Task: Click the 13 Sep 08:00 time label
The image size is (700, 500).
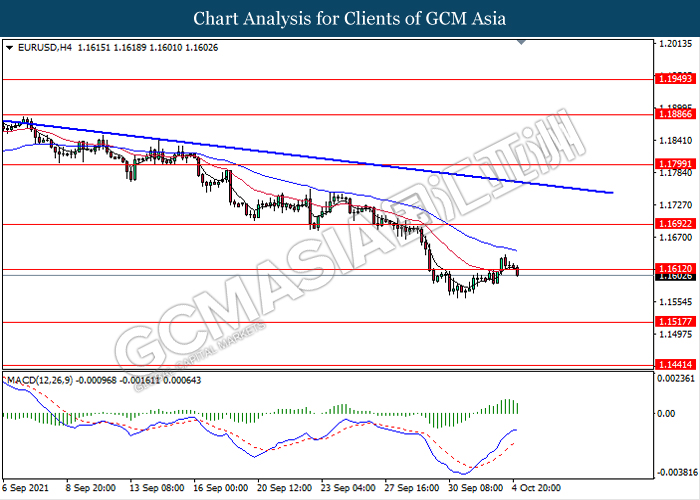Action: (x=156, y=488)
